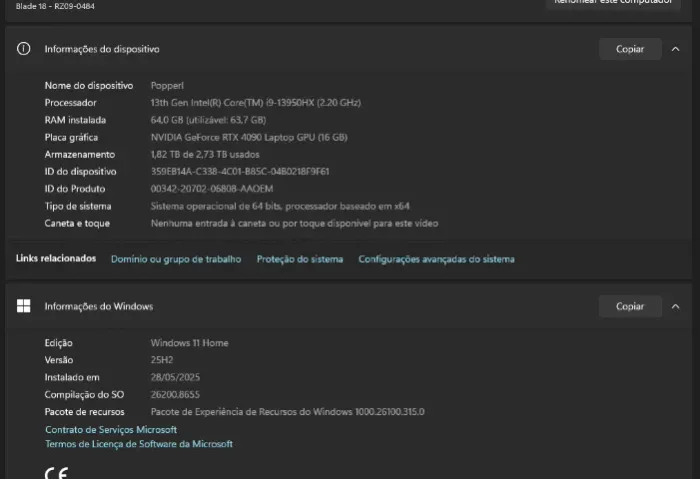Click the Informações do dispositivo header
The image size is (700, 479).
(x=102, y=49)
